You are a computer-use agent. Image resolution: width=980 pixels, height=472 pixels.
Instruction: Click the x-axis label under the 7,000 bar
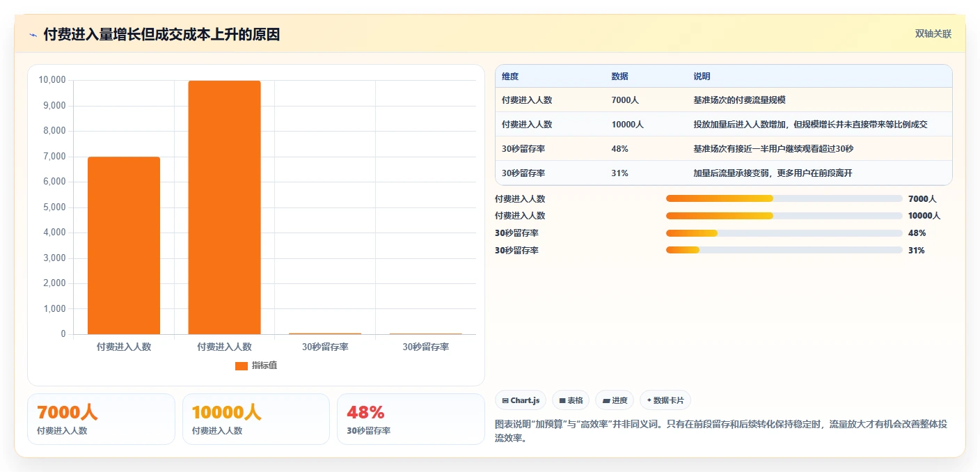click(x=124, y=347)
